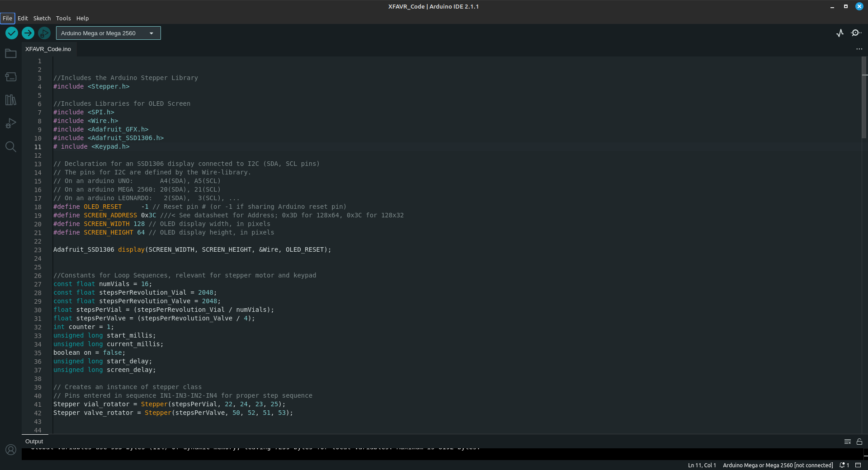The width and height of the screenshot is (868, 470).
Task: Open the Debug sidebar panel icon
Action: coord(11,123)
